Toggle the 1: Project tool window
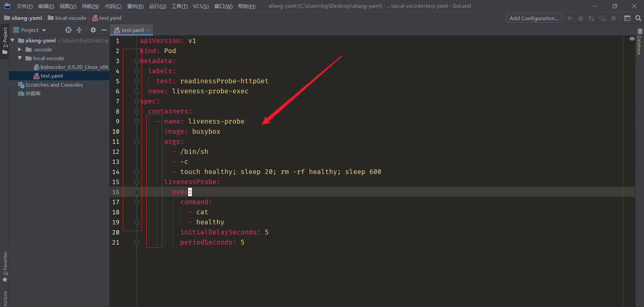644x307 pixels. coord(5,41)
